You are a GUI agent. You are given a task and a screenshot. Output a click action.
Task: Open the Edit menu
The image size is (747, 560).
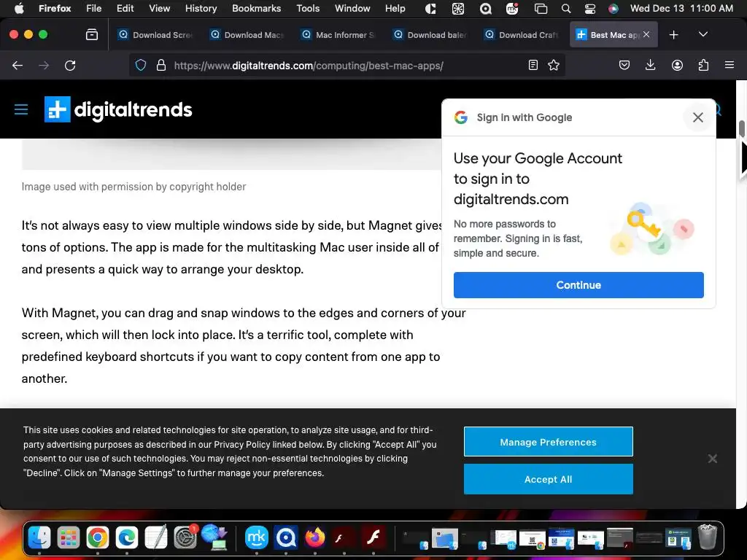(125, 8)
